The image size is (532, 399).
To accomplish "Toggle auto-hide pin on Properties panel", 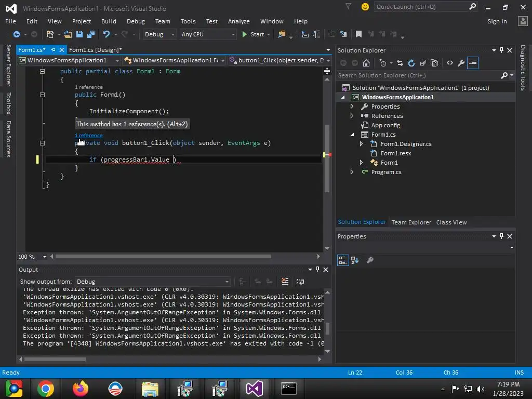I will 502,236.
